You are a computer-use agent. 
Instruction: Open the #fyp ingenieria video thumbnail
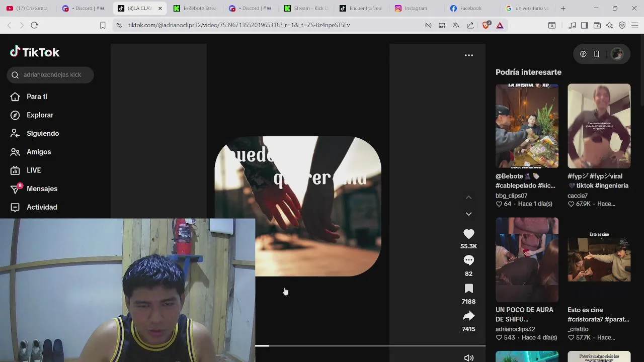pos(599,126)
